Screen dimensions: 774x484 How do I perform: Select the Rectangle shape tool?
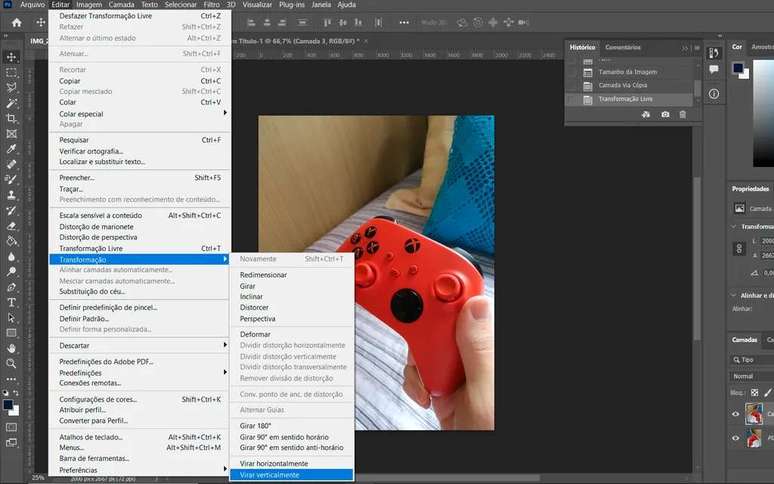click(11, 333)
